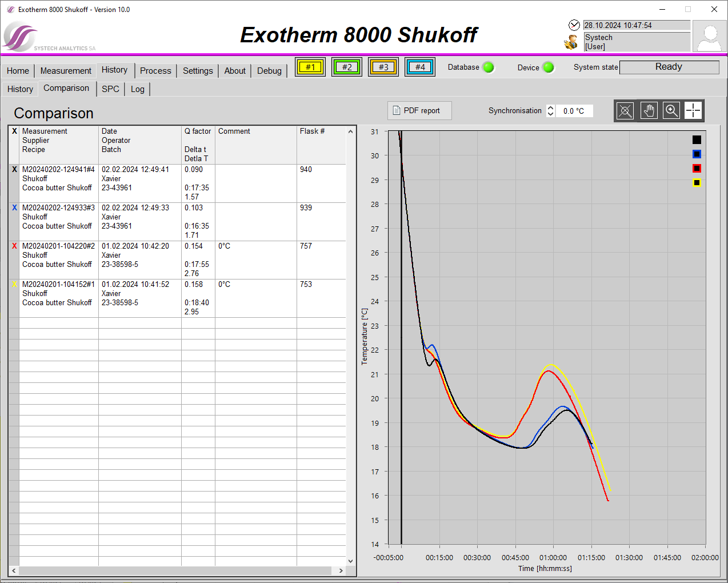Click the Measurement column header
The width and height of the screenshot is (728, 583).
coord(59,145)
